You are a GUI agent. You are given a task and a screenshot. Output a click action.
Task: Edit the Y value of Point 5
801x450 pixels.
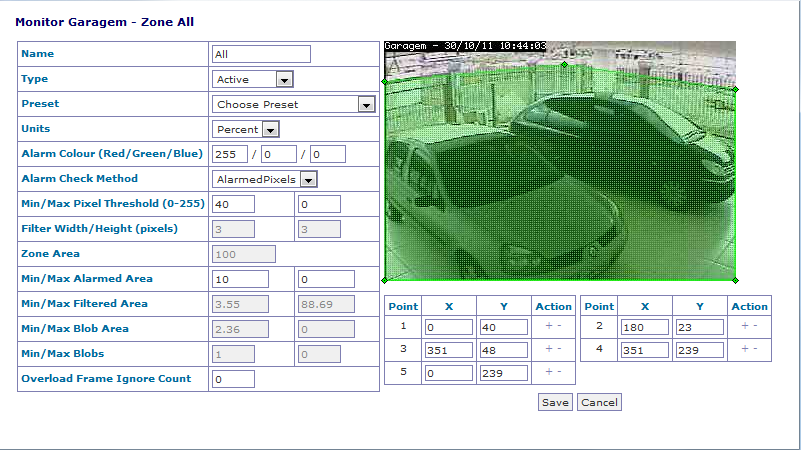point(504,373)
